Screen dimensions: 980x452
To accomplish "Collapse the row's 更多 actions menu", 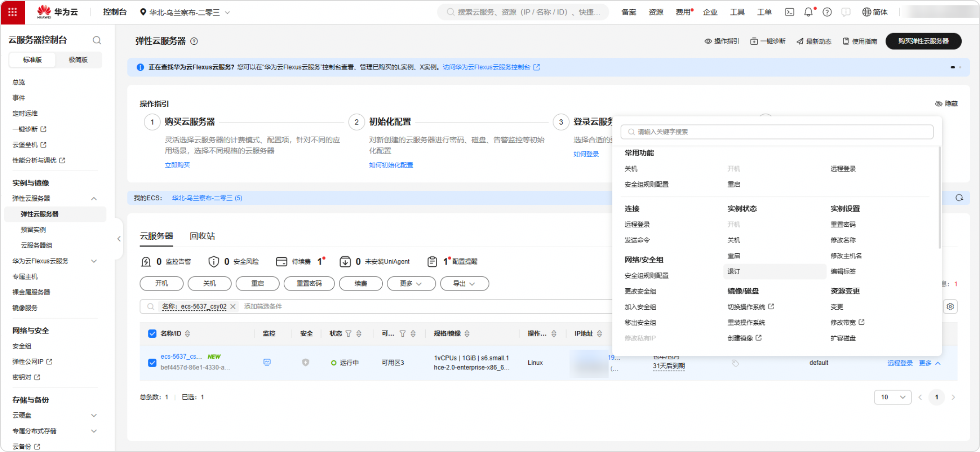I will [x=930, y=363].
